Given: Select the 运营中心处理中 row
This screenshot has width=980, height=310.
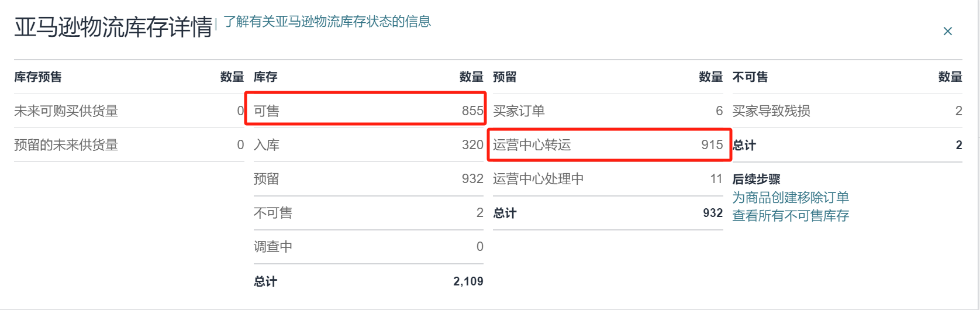Looking at the screenshot, I should 608,178.
